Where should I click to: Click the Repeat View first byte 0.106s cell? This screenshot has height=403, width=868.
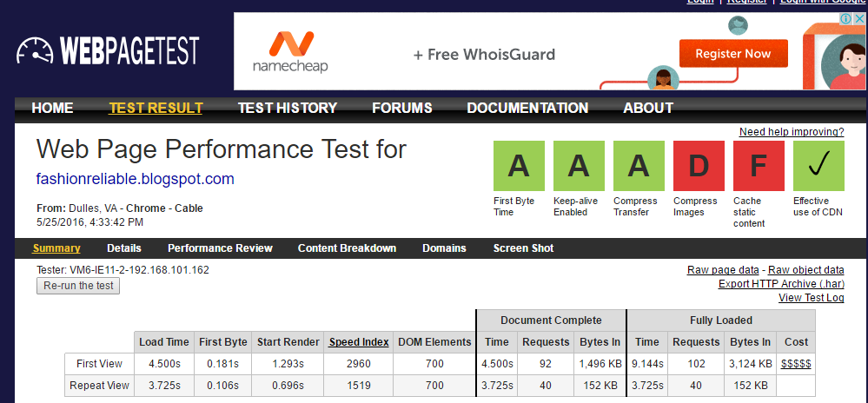tap(223, 386)
